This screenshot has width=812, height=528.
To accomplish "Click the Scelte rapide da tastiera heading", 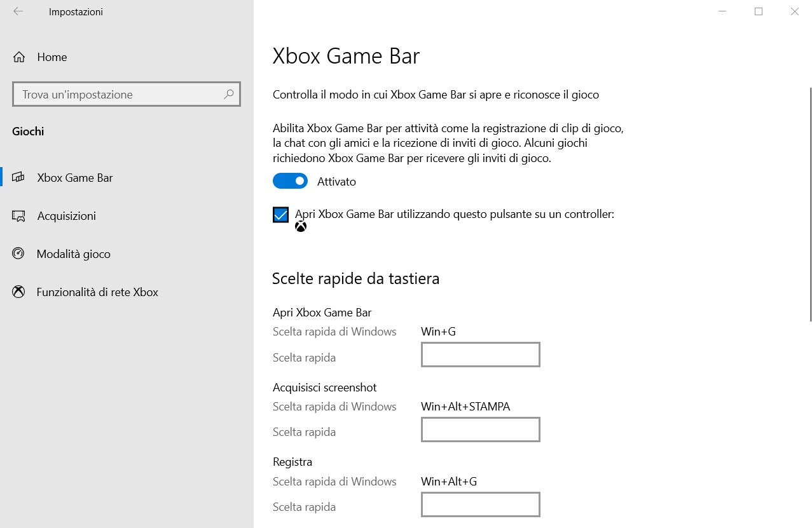I will pos(355,278).
